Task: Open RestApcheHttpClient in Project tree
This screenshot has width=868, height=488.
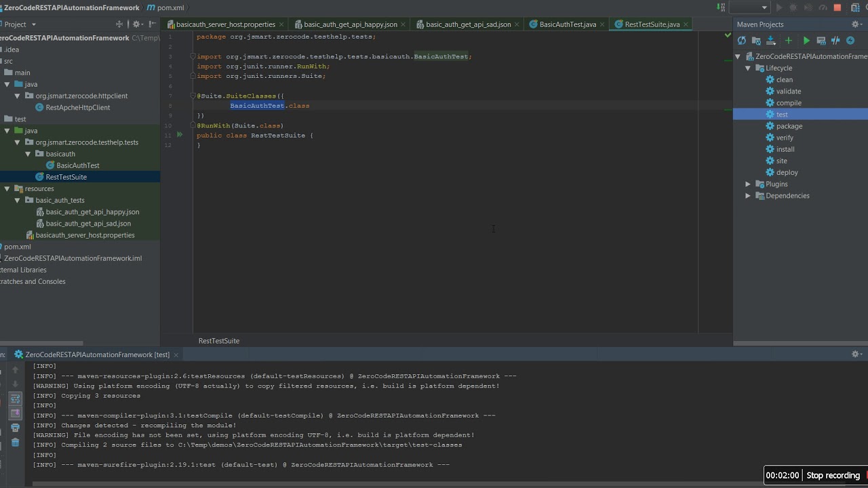Action: (x=77, y=107)
